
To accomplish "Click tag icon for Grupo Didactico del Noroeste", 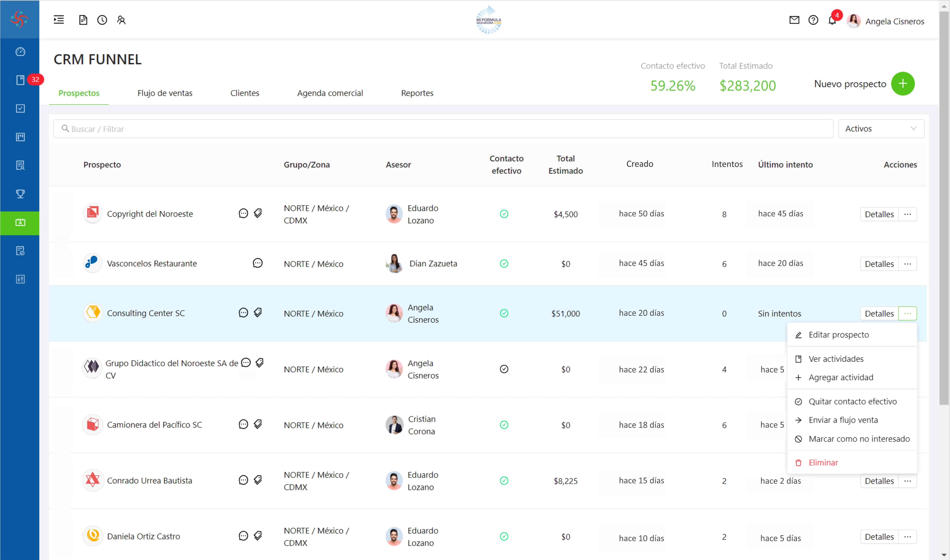I will (260, 363).
